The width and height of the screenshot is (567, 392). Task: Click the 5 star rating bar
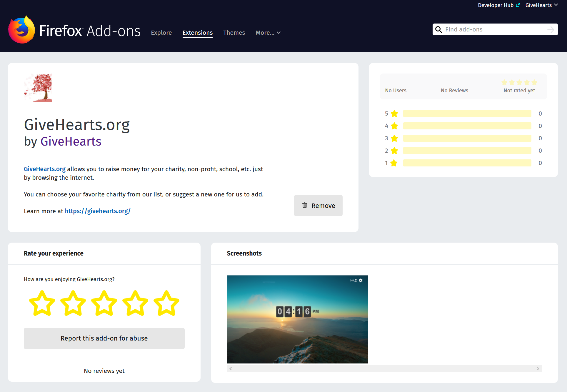(467, 114)
